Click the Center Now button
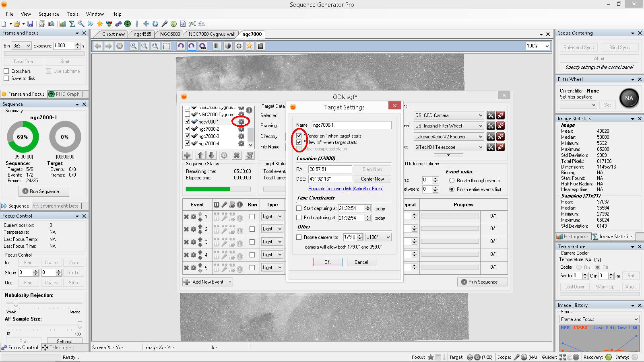Viewport: 644px width, 362px height. (372, 179)
